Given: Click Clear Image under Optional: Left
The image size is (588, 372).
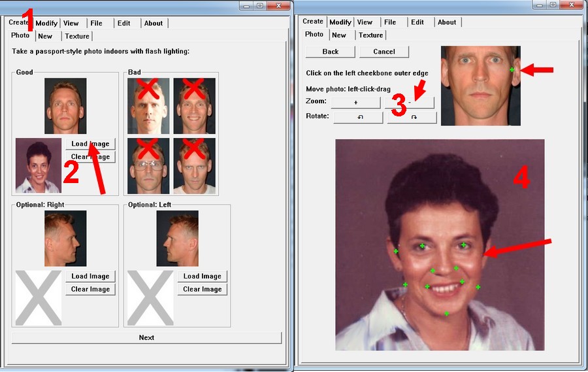Looking at the screenshot, I should [x=202, y=290].
